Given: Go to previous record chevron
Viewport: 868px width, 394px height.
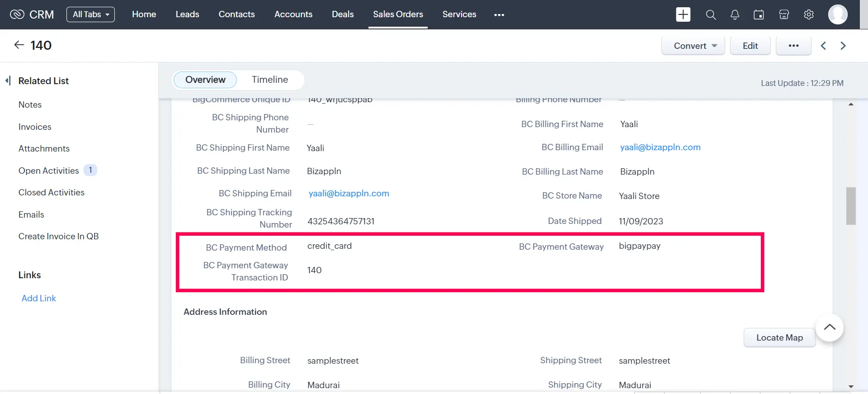Looking at the screenshot, I should [x=823, y=46].
